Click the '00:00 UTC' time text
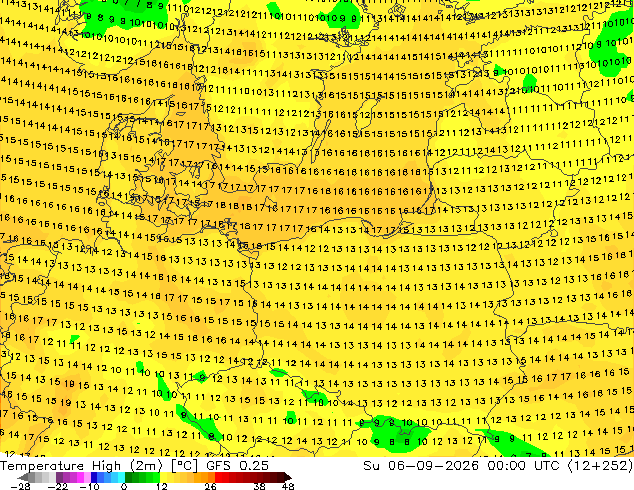The image size is (634, 490). [x=523, y=466]
